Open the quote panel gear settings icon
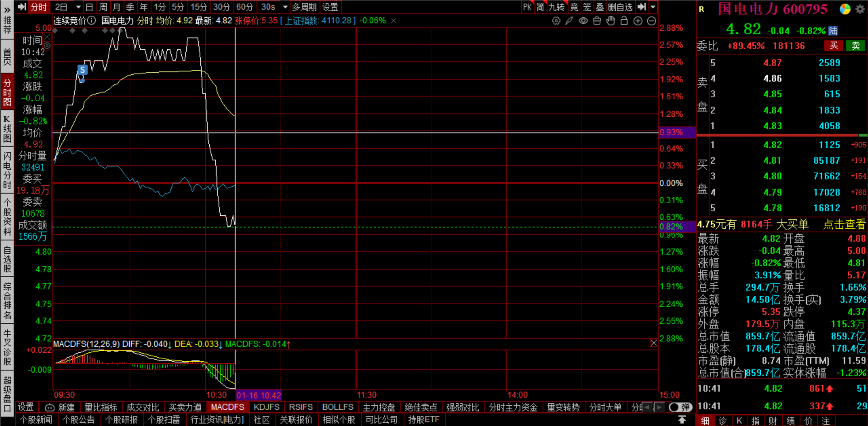This screenshot has width=868, height=426. [x=860, y=9]
